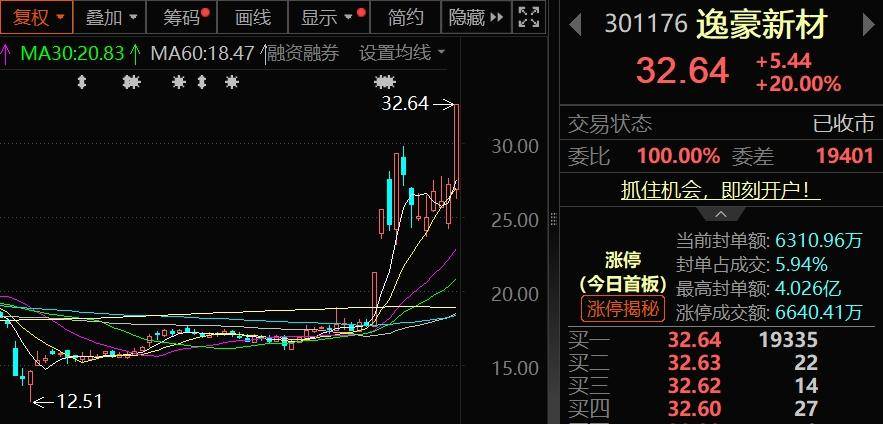Open the 复权 dropdown
883x424 pixels.
[37, 17]
